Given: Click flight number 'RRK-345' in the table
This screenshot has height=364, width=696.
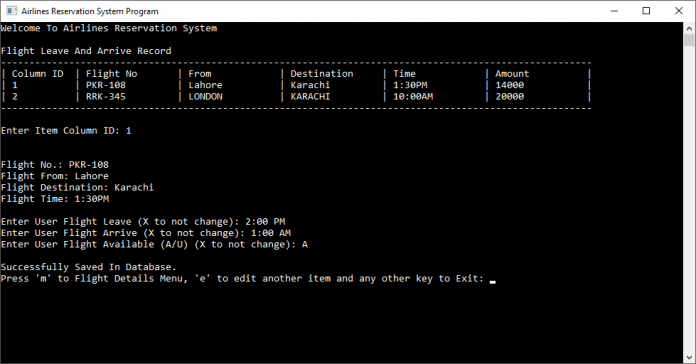Looking at the screenshot, I should (x=106, y=97).
